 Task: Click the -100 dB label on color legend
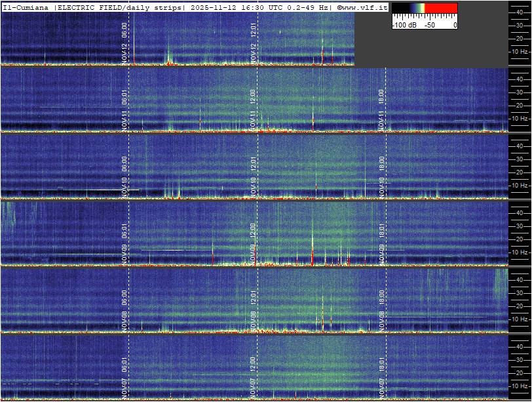[x=404, y=25]
